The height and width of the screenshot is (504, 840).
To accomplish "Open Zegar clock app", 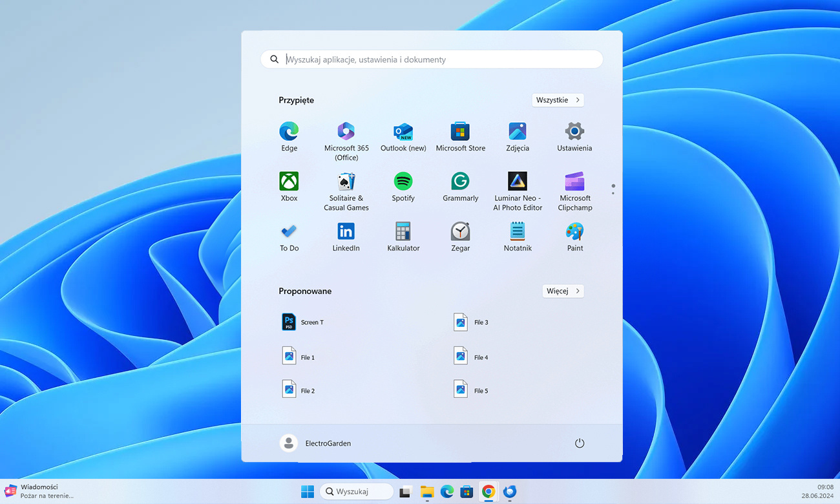I will pos(460,237).
